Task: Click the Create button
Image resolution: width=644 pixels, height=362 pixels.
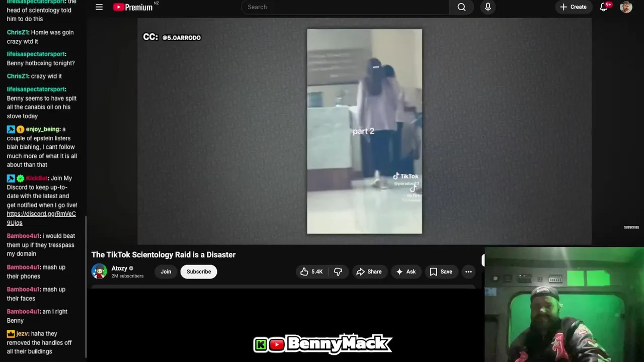Action: [573, 7]
